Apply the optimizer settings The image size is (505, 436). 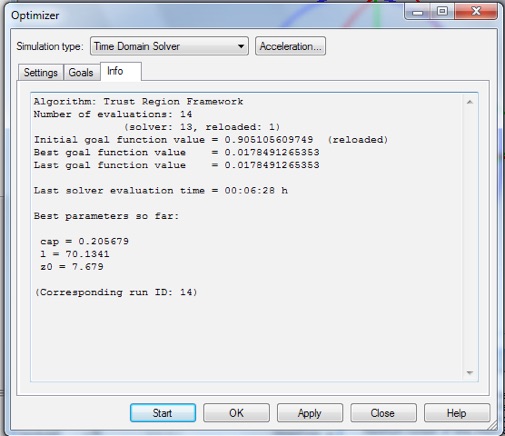[310, 413]
